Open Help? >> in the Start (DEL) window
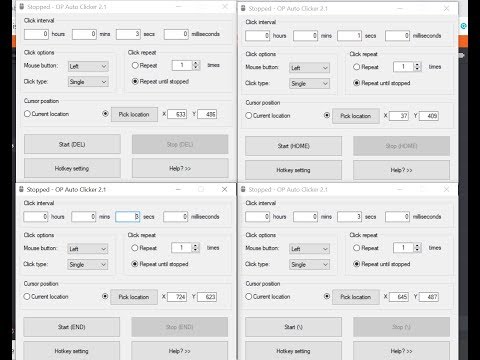This screenshot has height=360, width=480. [x=180, y=168]
